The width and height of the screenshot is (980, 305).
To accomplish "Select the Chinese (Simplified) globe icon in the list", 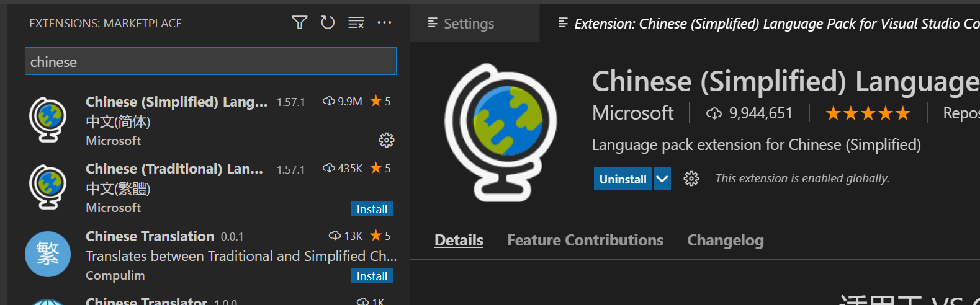I will pyautogui.click(x=48, y=120).
